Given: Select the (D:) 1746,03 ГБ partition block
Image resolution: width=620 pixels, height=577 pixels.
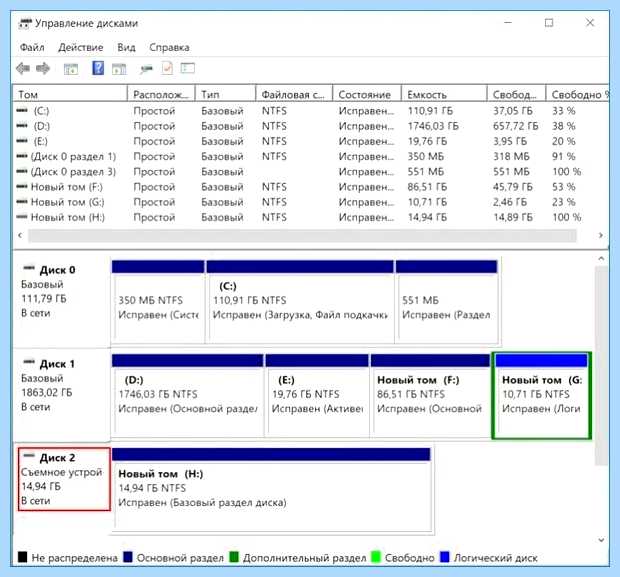Looking at the screenshot, I should pyautogui.click(x=187, y=395).
